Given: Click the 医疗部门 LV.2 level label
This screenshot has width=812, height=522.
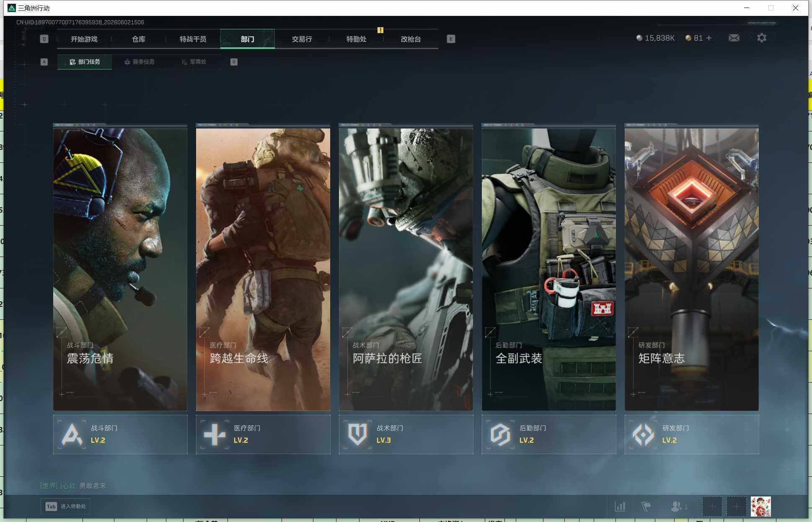Looking at the screenshot, I should (x=241, y=440).
